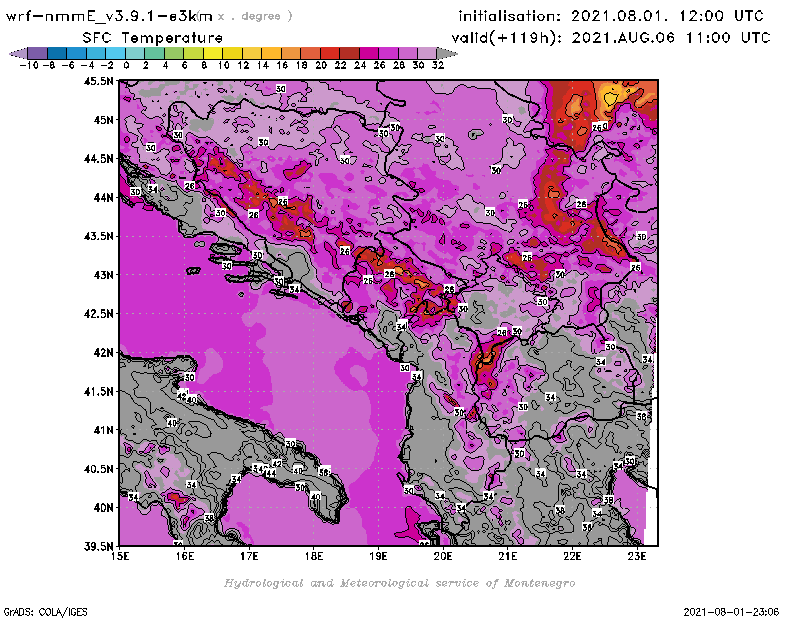This screenshot has height=618, width=800.
Task: Click the '16' value under the color legend
Action: pos(282,65)
